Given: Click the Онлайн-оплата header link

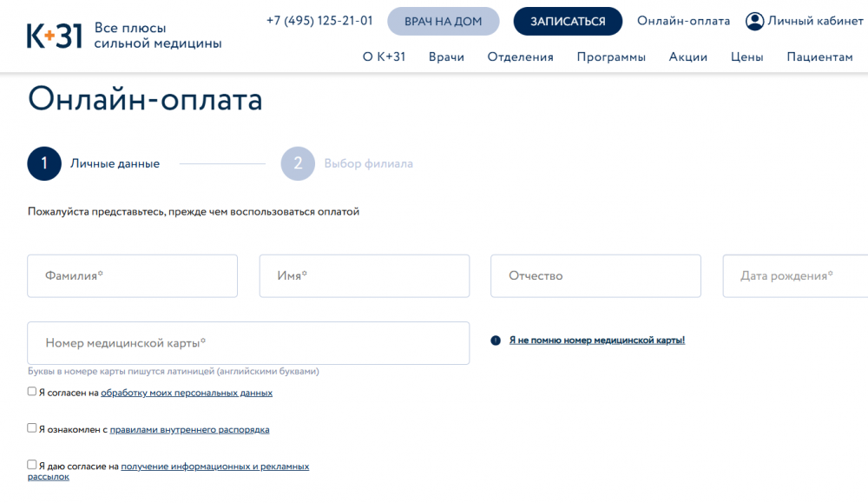Looking at the screenshot, I should point(683,22).
